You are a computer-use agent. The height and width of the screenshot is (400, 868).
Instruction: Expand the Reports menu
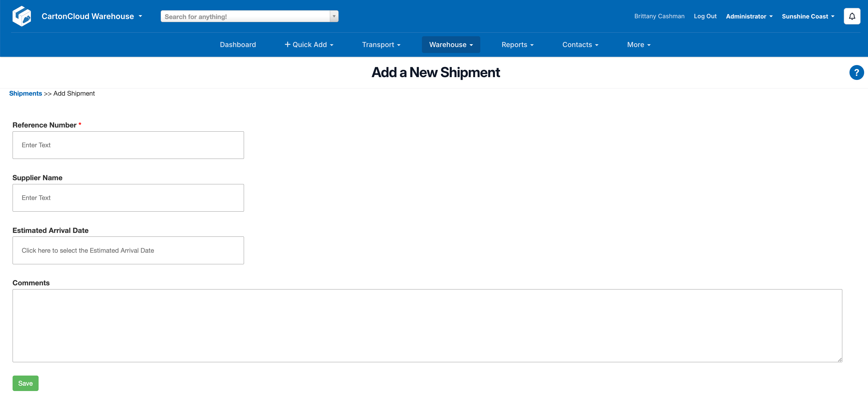pos(517,44)
